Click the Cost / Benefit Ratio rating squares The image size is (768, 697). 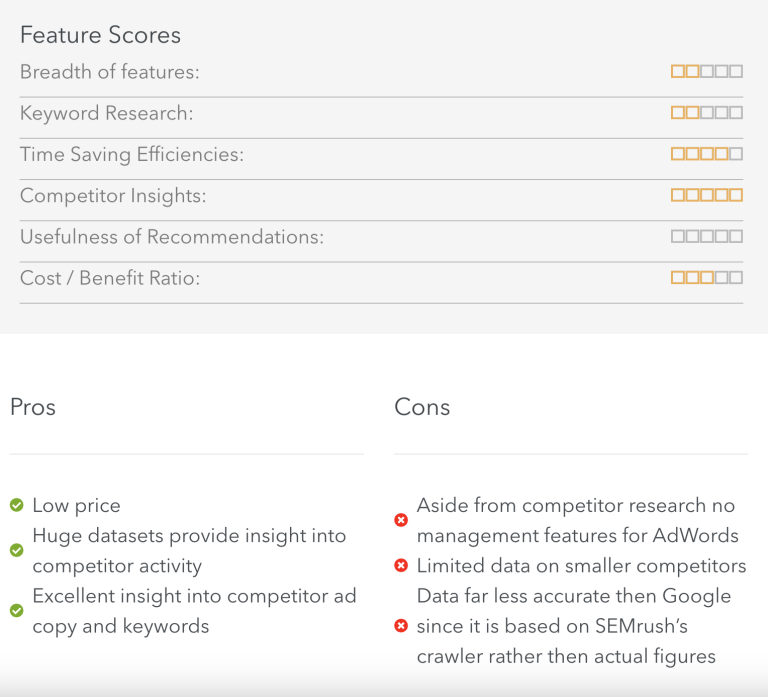click(x=707, y=278)
